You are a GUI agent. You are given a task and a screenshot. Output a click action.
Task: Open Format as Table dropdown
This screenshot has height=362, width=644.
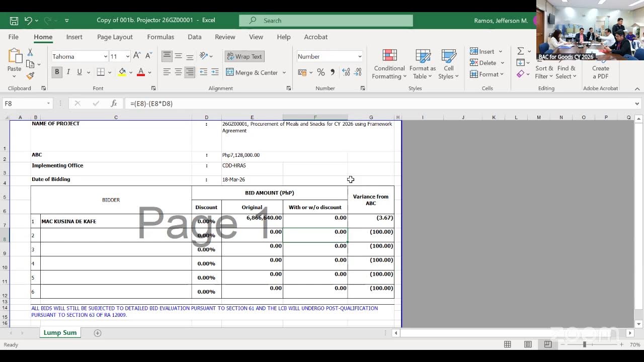(x=423, y=64)
